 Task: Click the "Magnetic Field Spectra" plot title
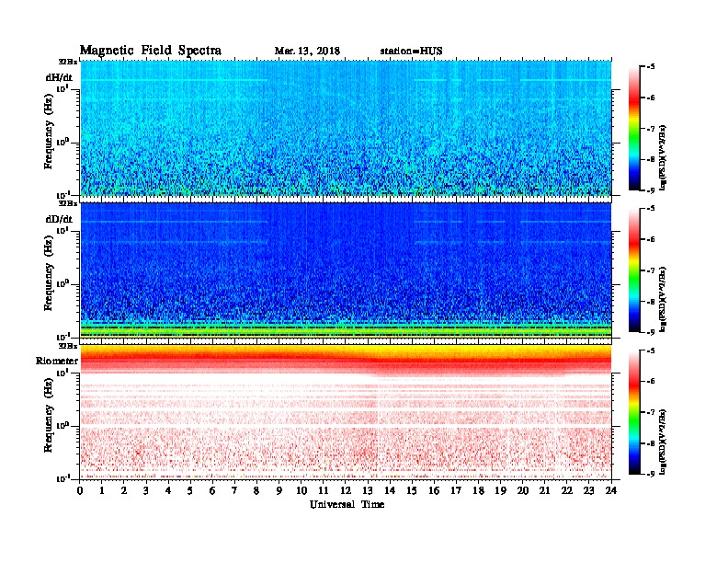[151, 51]
